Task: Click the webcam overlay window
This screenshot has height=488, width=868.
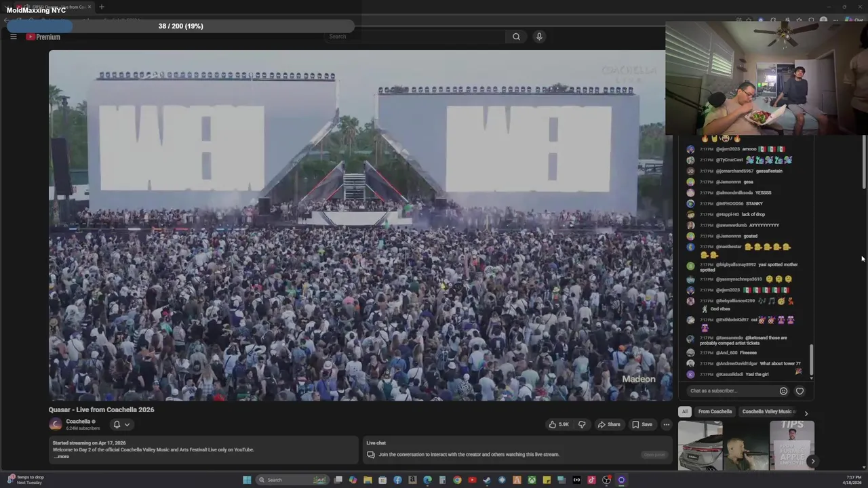Action: point(766,78)
